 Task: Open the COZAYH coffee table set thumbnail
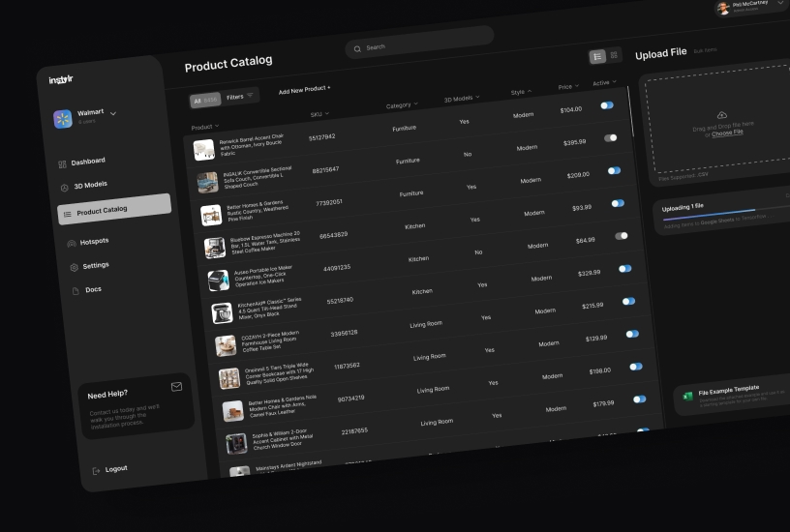[x=226, y=345]
